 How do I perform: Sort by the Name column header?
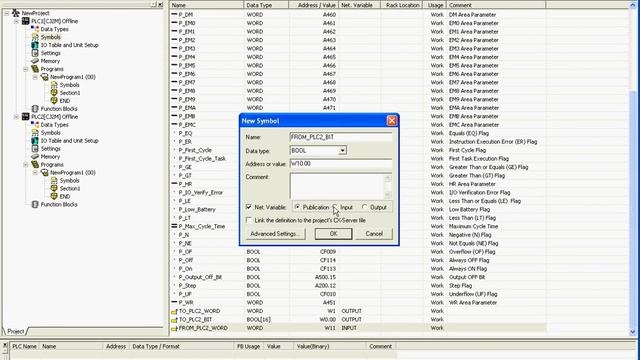pos(207,5)
